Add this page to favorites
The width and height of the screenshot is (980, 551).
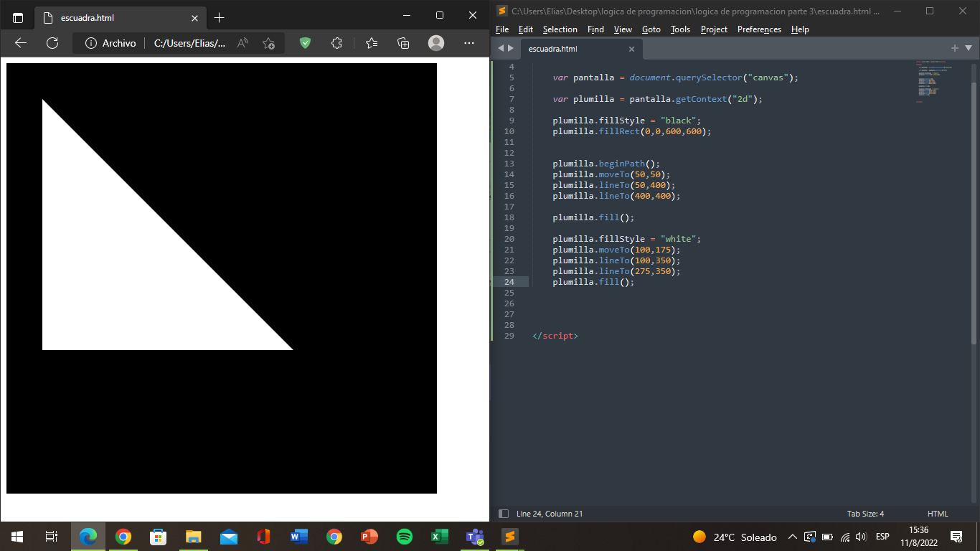tap(268, 43)
